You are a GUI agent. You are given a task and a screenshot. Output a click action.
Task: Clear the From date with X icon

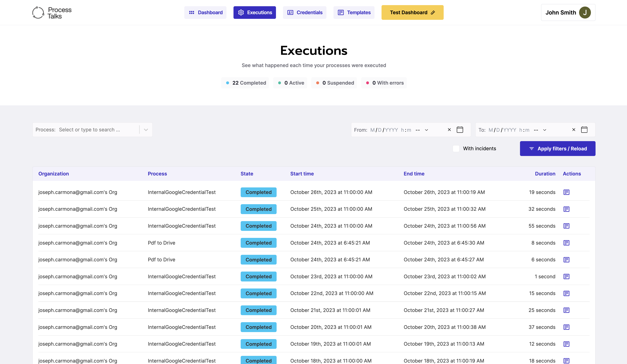coord(449,130)
